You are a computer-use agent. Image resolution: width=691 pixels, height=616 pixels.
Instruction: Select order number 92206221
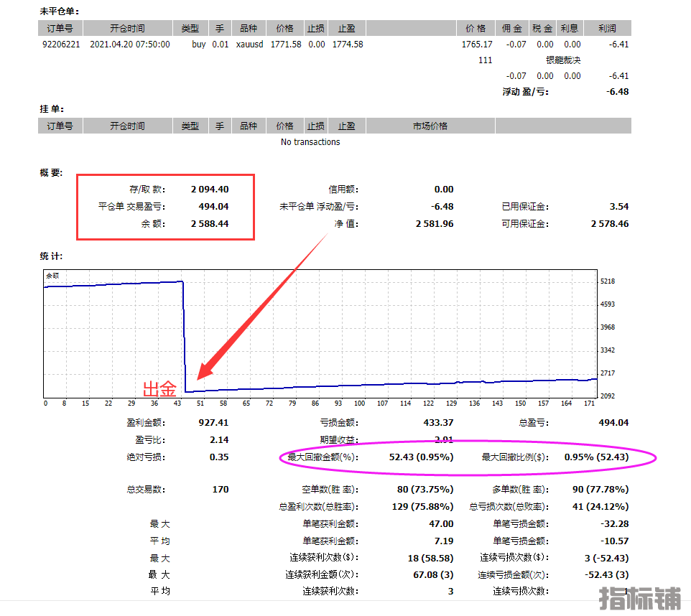click(x=60, y=45)
